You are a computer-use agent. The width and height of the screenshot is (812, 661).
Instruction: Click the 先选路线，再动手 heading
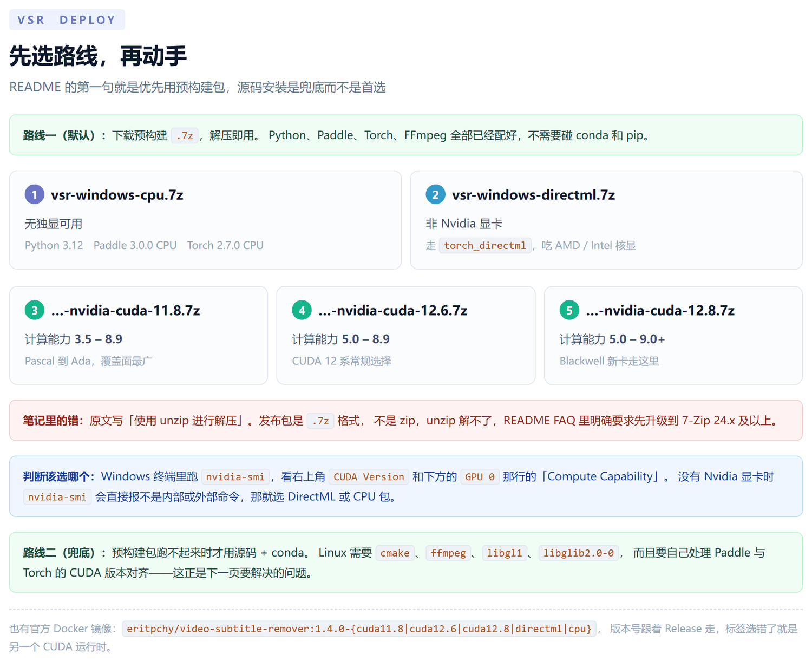(x=98, y=56)
